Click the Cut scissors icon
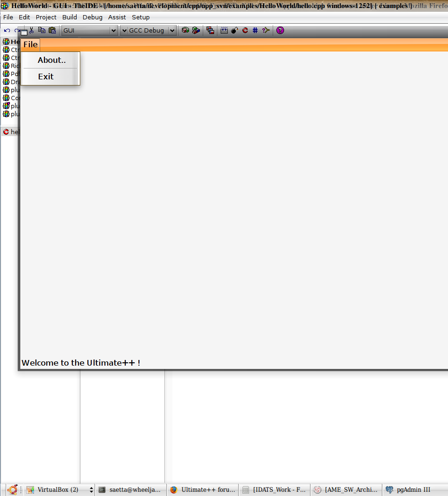 pos(31,30)
